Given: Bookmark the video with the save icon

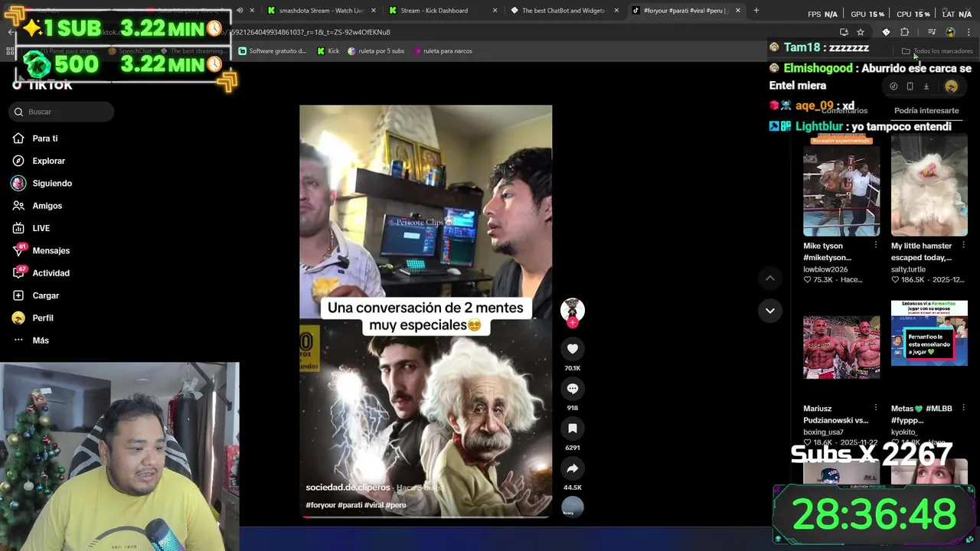Looking at the screenshot, I should 573,429.
